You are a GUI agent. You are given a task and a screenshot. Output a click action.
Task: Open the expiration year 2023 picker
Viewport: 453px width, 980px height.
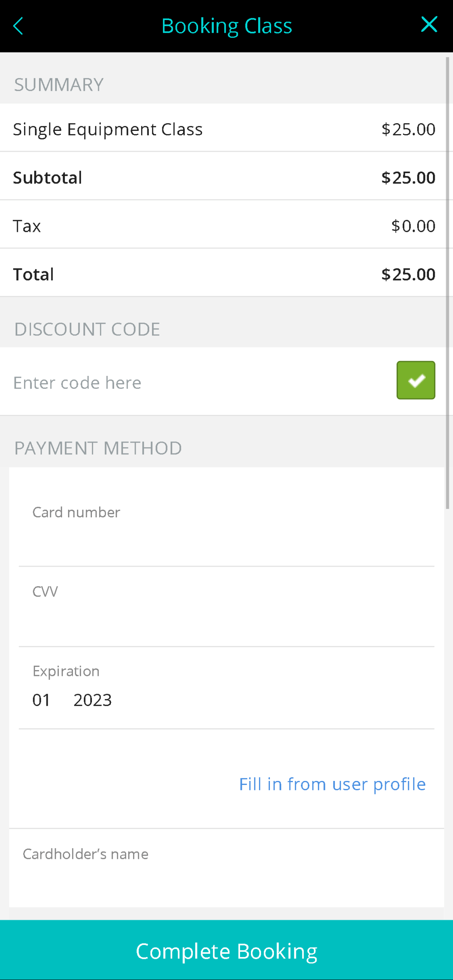pyautogui.click(x=93, y=700)
